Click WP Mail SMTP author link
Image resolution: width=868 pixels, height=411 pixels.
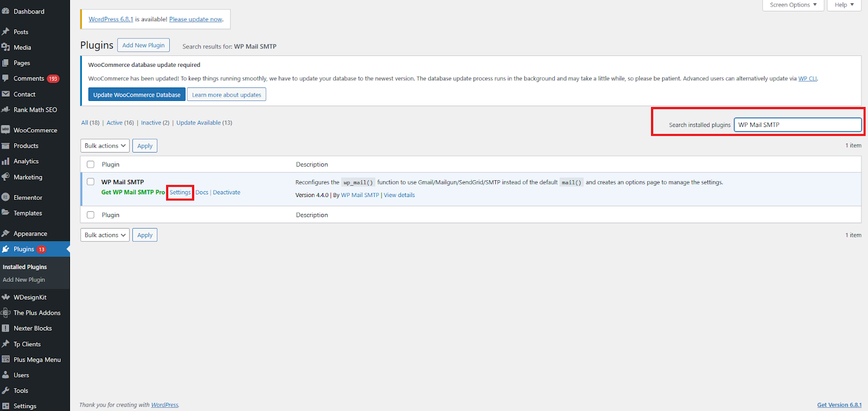tap(360, 195)
